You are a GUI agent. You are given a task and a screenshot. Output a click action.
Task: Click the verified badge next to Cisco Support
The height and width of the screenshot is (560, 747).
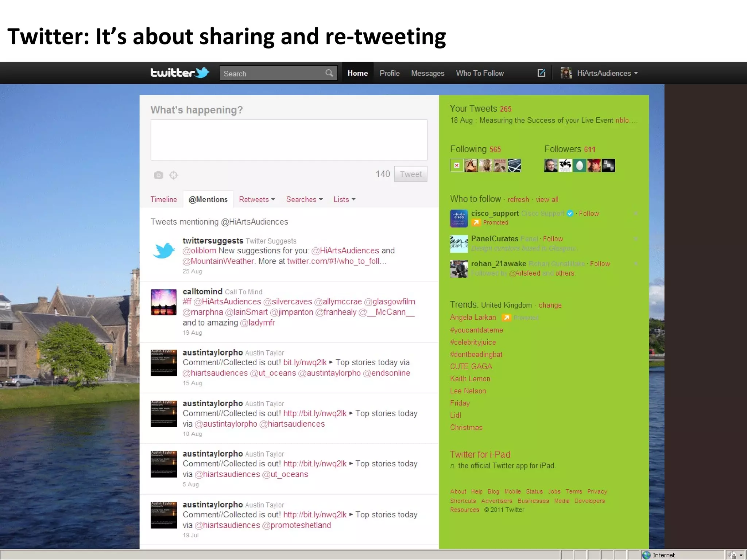click(570, 214)
